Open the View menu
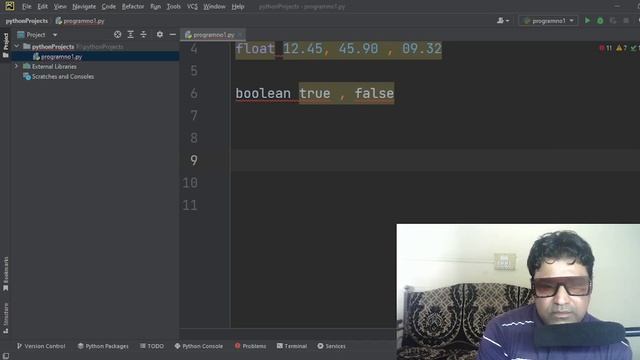This screenshot has height=360, width=640. [60, 7]
